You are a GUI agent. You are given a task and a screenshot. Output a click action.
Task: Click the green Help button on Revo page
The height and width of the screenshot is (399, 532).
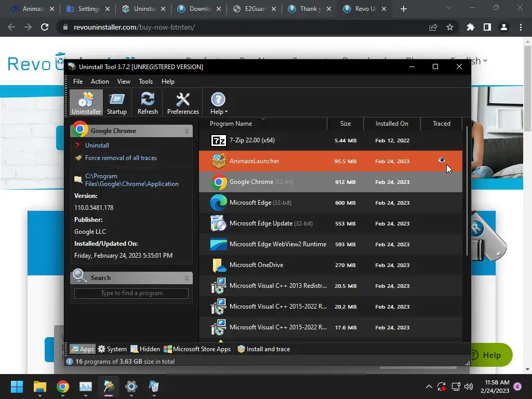(x=491, y=355)
